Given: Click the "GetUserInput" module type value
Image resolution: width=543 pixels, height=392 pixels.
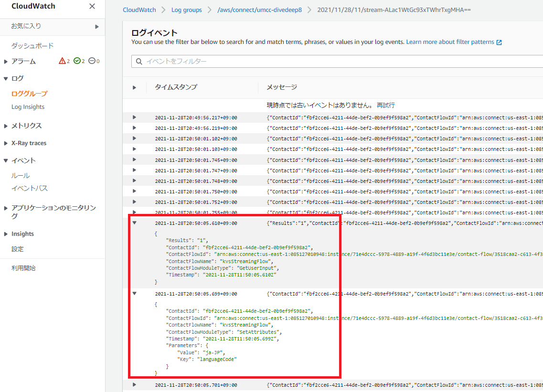Looking at the screenshot, I should click(257, 268).
